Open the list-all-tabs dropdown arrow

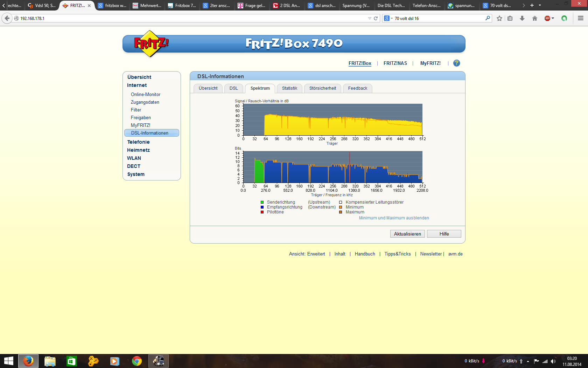540,5
